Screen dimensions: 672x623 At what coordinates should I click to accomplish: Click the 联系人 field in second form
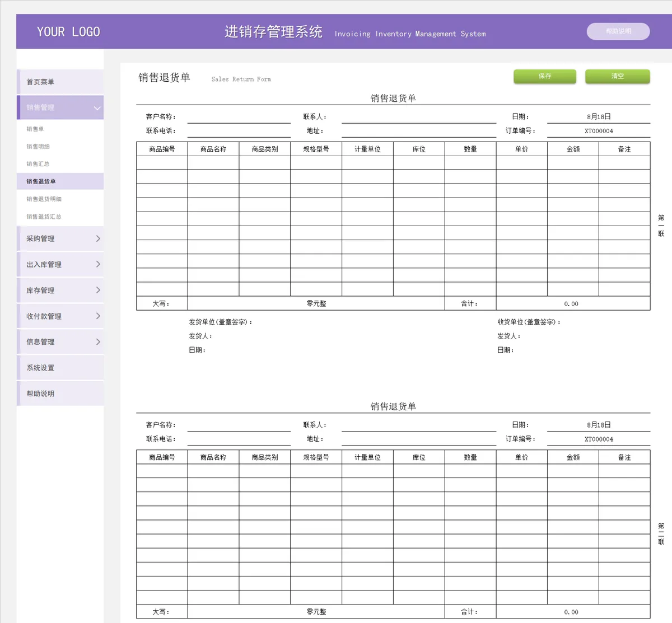point(419,425)
